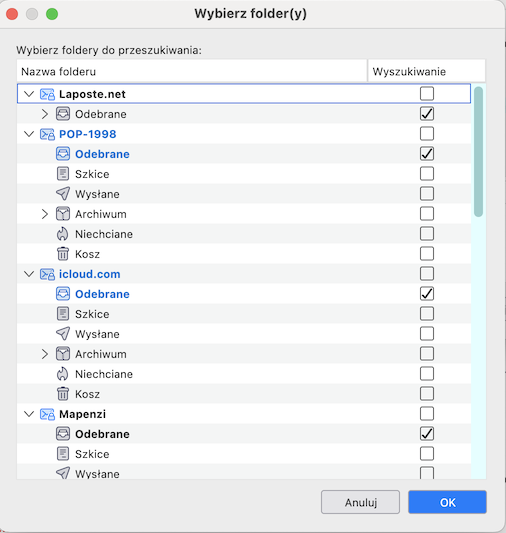
Task: Click the POP-1998 Niechciane junk flame icon
Action: (63, 234)
